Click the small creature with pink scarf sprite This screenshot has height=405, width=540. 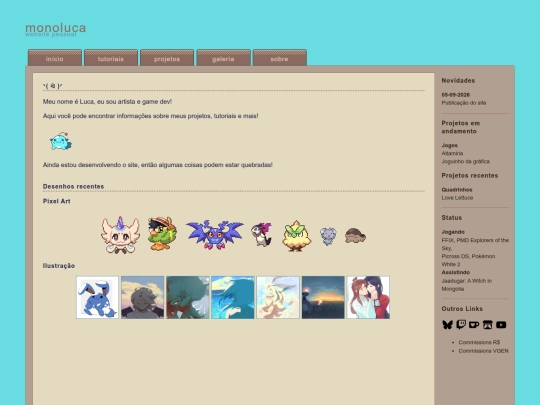click(x=261, y=234)
